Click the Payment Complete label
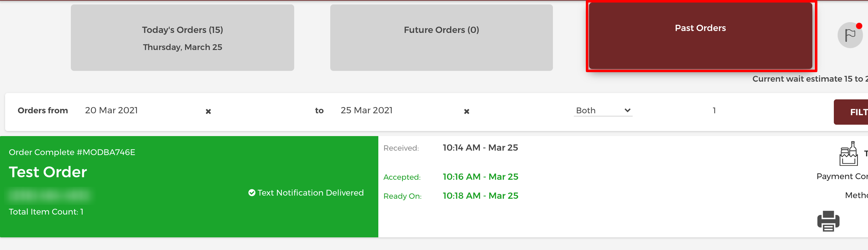 tap(842, 176)
